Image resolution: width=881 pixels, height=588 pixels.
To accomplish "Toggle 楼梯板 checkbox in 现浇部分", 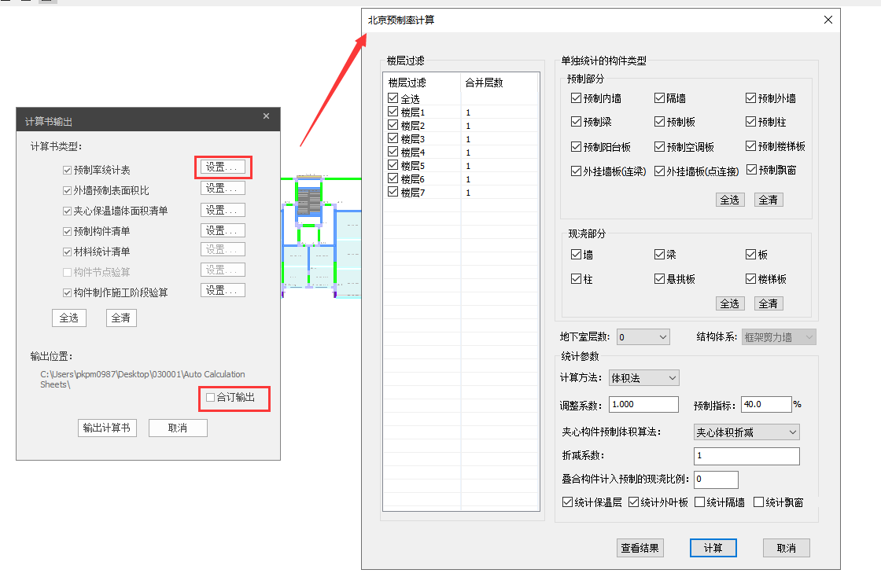I will point(750,279).
